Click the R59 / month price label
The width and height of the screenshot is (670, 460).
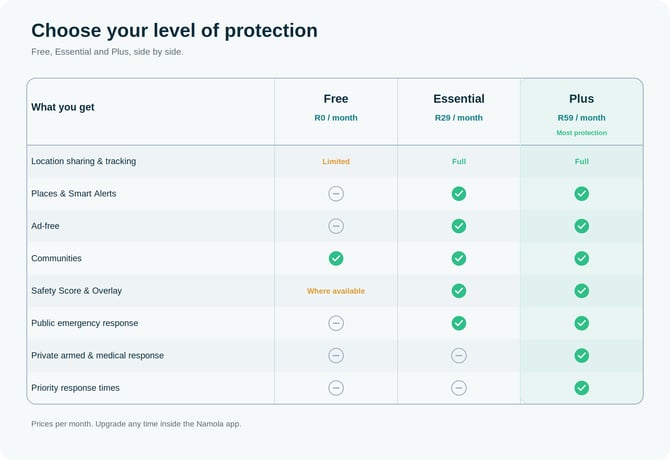pyautogui.click(x=582, y=118)
